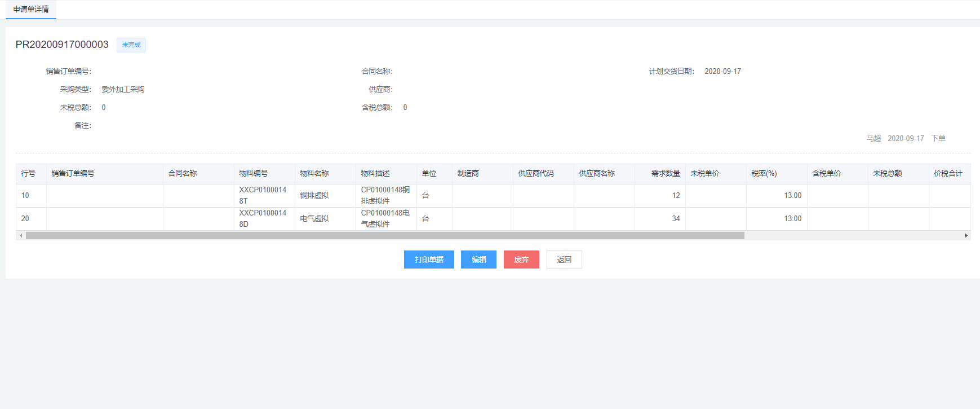Open the 申请单详情 tab
980x409 pixels.
(31, 10)
